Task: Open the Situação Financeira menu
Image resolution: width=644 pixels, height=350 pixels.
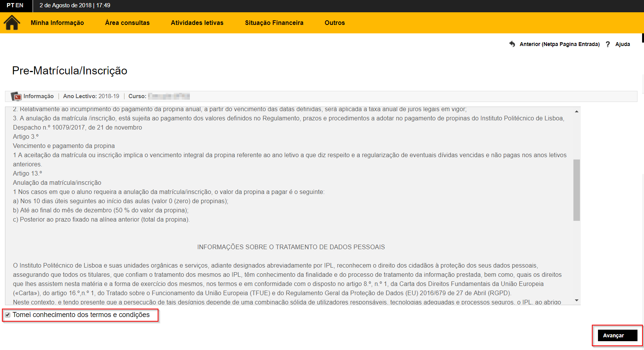Action: [x=274, y=23]
